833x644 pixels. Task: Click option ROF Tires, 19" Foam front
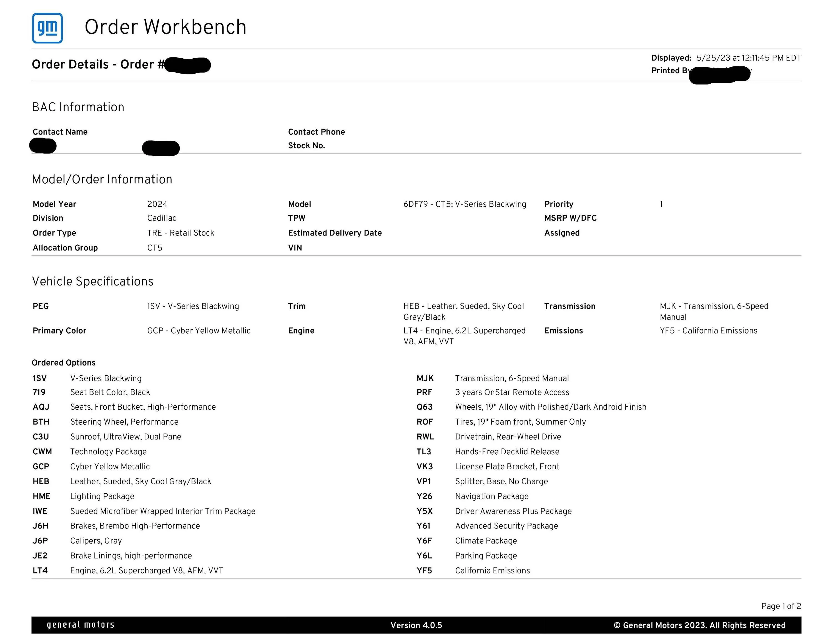[501, 422]
